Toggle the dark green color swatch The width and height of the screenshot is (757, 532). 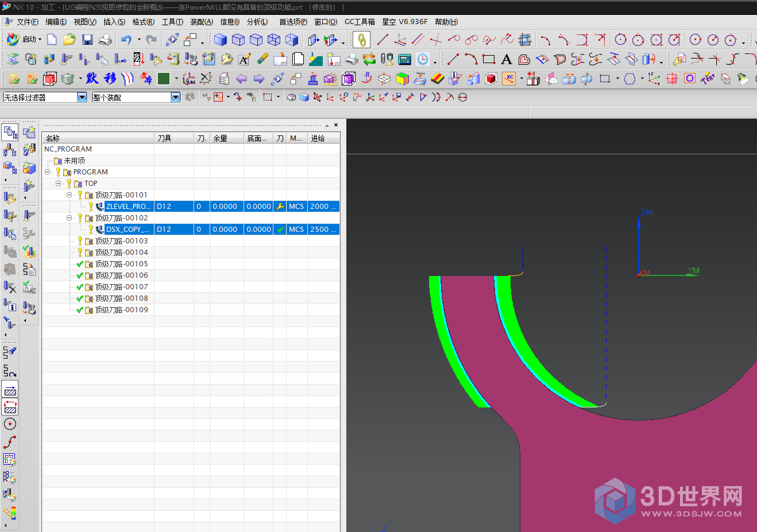[x=164, y=79]
